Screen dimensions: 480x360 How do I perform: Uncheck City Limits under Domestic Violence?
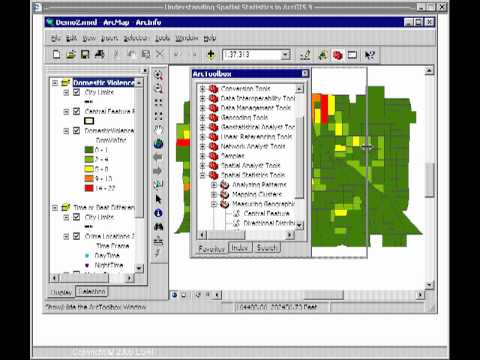click(77, 92)
